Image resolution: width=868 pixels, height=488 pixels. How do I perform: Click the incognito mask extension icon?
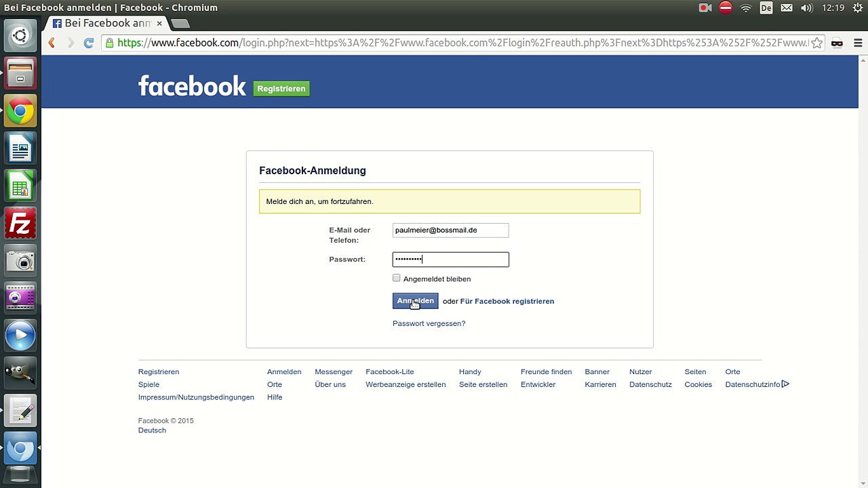837,43
